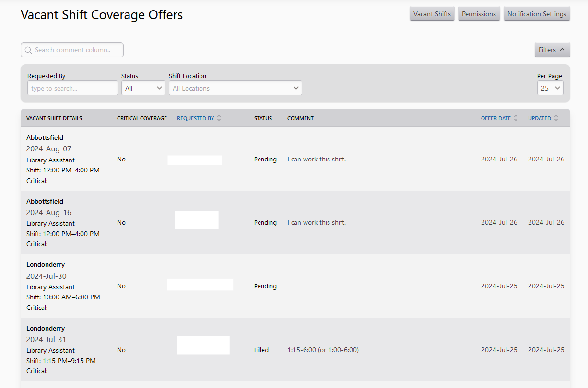Open the Vacant Shifts page
588x388 pixels.
coord(432,14)
